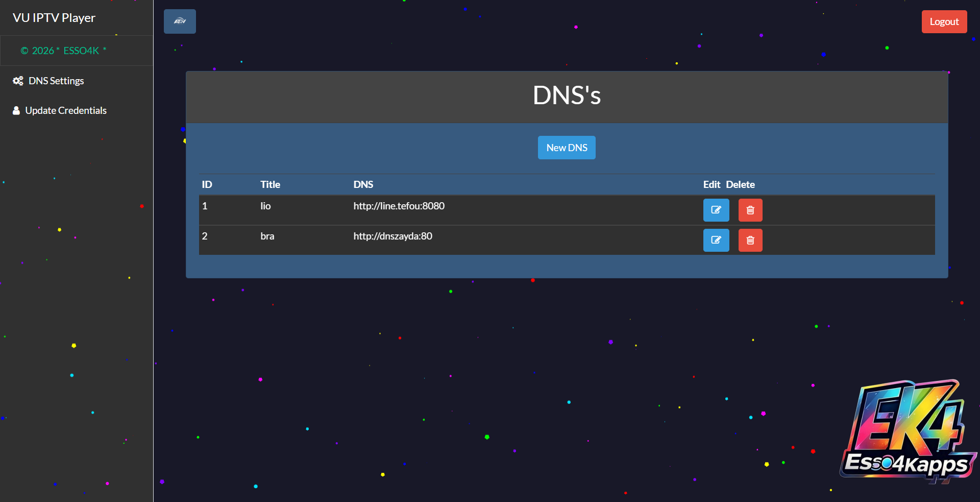
Task: Click edit icon for bra row
Action: pyautogui.click(x=716, y=240)
